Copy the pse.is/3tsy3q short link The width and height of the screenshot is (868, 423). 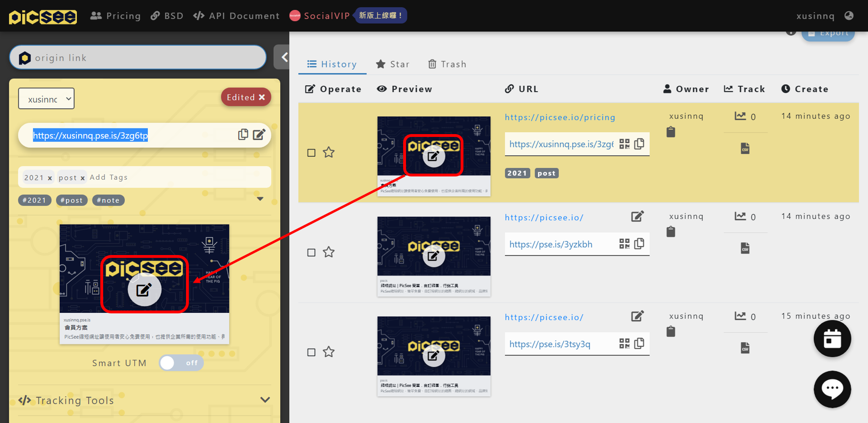pyautogui.click(x=639, y=343)
